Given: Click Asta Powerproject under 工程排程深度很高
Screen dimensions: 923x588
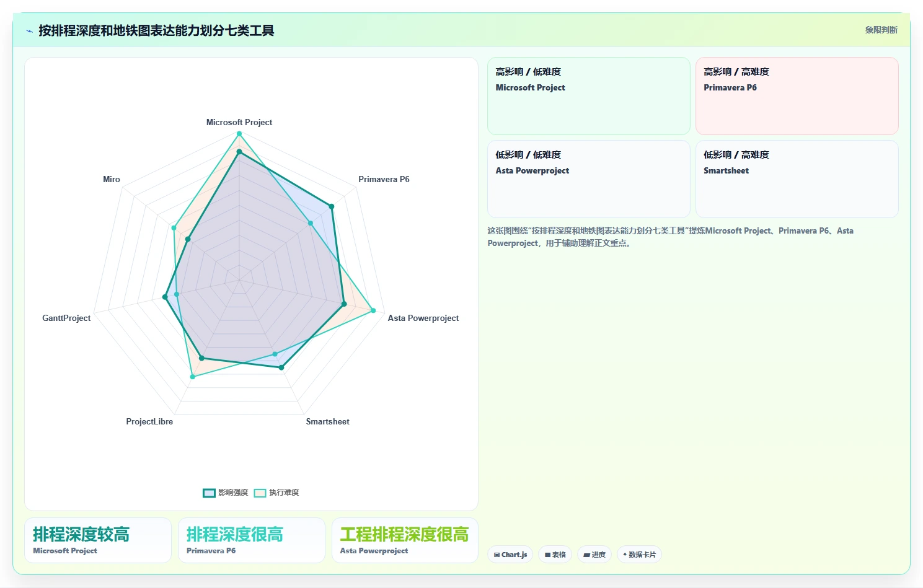Looking at the screenshot, I should pyautogui.click(x=374, y=551).
